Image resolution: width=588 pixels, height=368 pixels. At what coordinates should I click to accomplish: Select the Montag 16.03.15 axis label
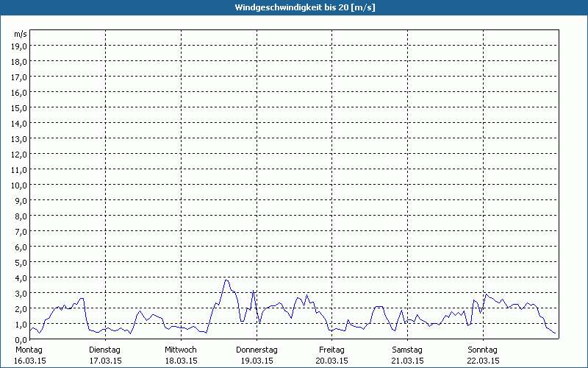pos(29,355)
